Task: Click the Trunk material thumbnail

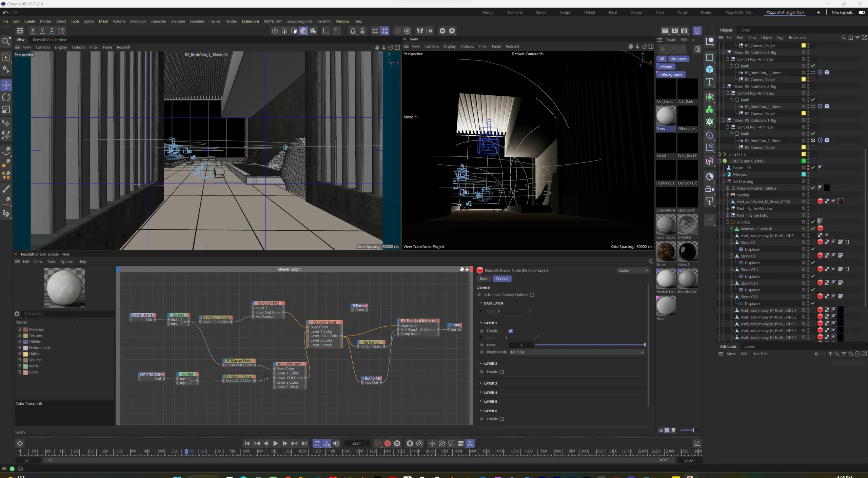Action: (666, 252)
